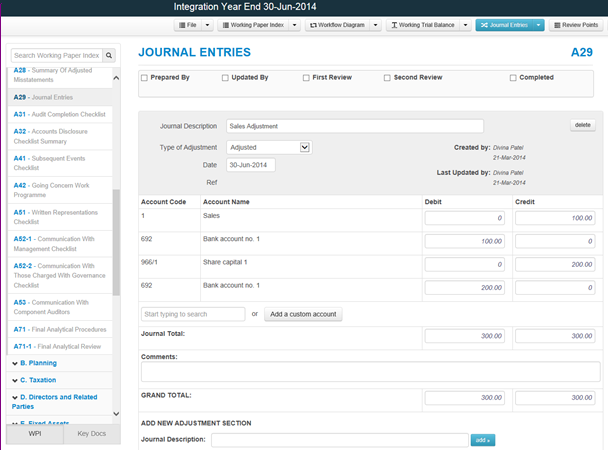Click the sidebar scroll down arrow
The width and height of the screenshot is (608, 450).
(x=116, y=414)
